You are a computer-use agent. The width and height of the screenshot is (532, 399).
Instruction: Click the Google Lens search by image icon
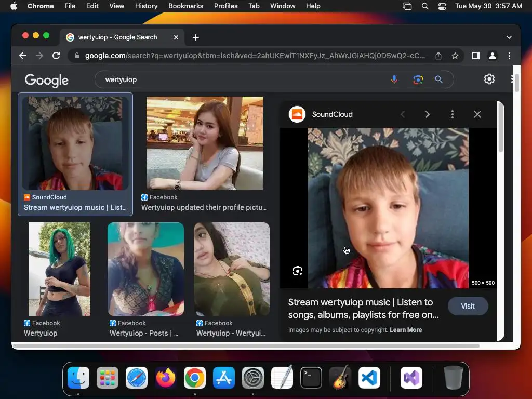click(x=418, y=79)
